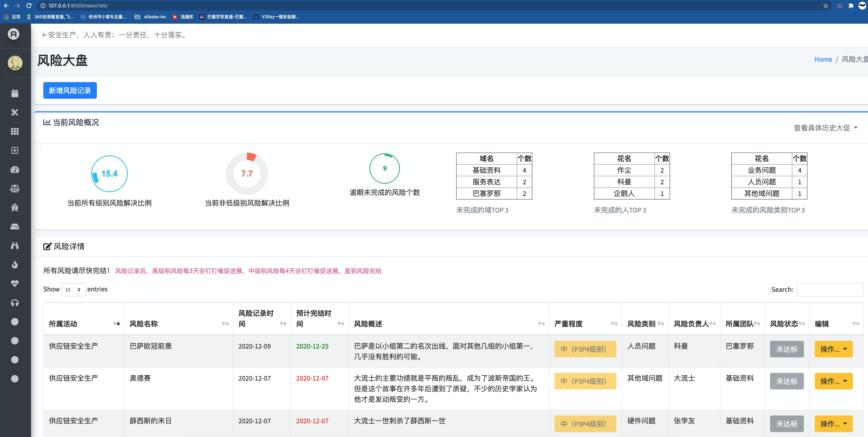The image size is (868, 437).
Task: Bookmark page with the star icon
Action: coord(825,6)
